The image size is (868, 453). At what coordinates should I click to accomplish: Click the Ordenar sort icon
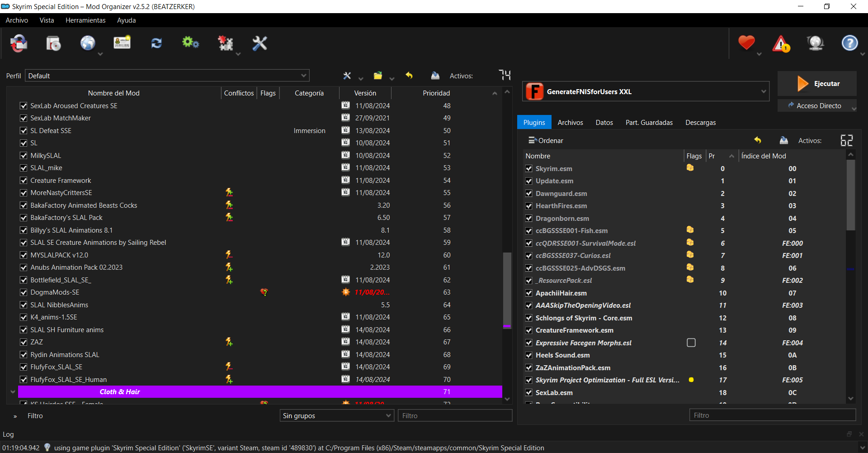pyautogui.click(x=533, y=140)
